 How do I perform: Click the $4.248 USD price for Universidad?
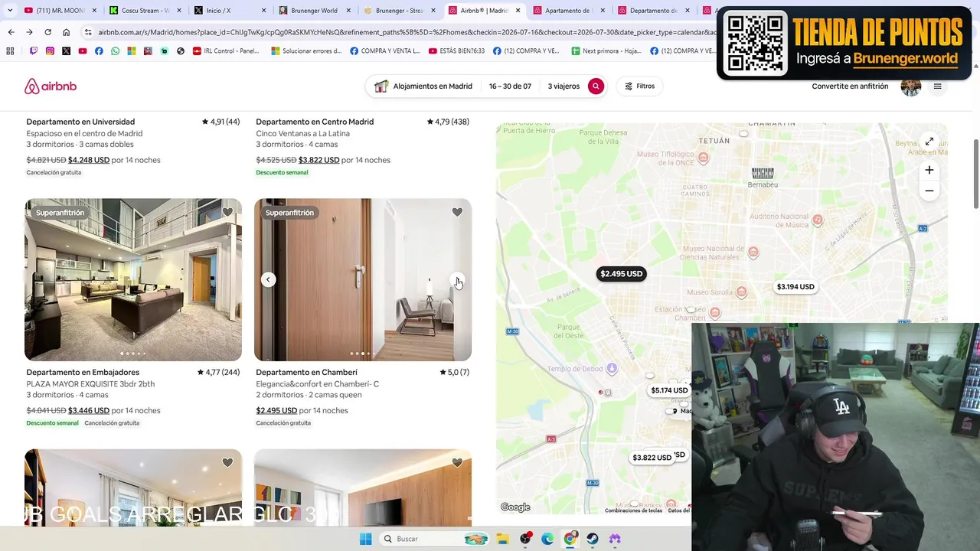point(89,160)
